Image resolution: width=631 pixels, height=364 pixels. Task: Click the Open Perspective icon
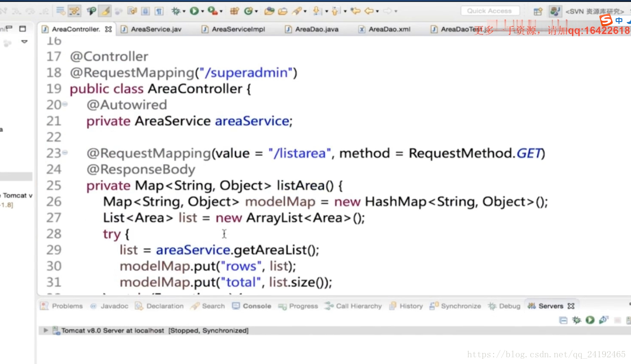538,11
